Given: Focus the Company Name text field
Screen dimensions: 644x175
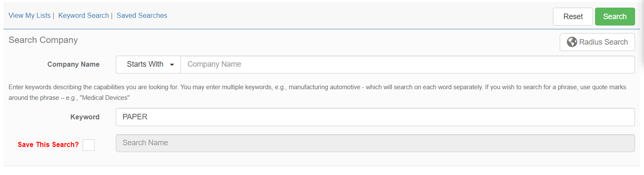Looking at the screenshot, I should pos(407,65).
